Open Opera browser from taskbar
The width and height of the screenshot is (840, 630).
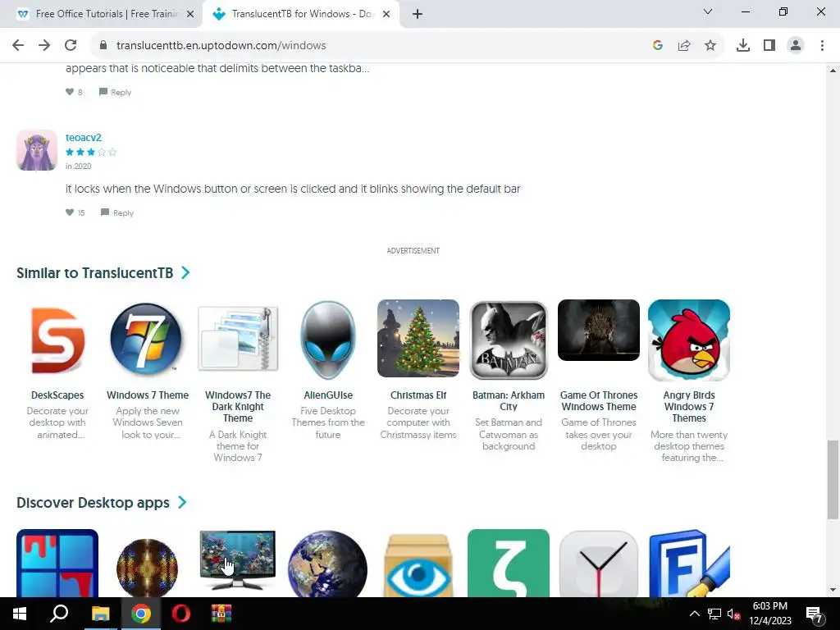pos(181,614)
